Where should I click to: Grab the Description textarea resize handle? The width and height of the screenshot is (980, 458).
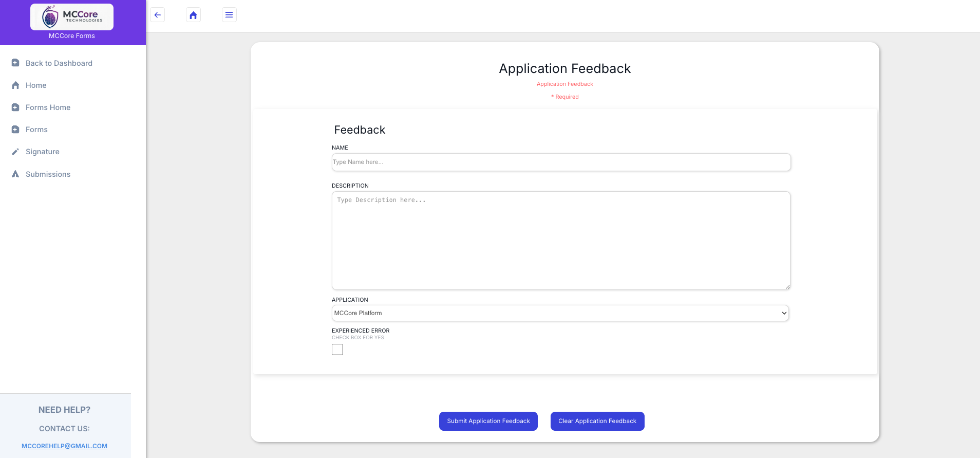[x=787, y=287]
